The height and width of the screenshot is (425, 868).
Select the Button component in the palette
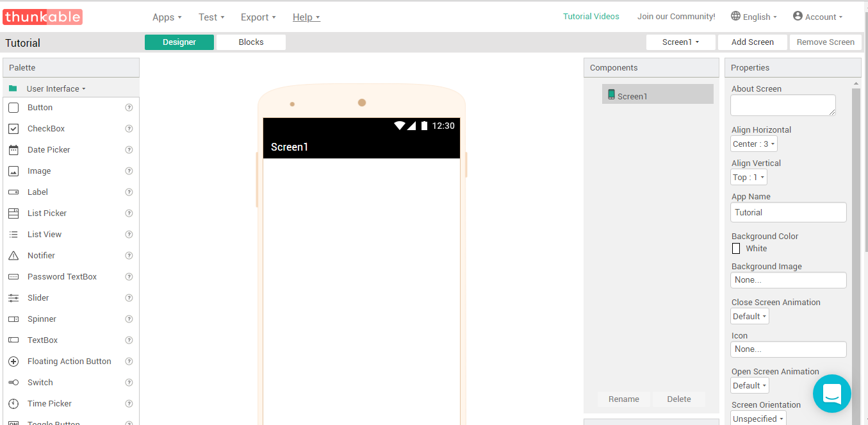coord(41,107)
